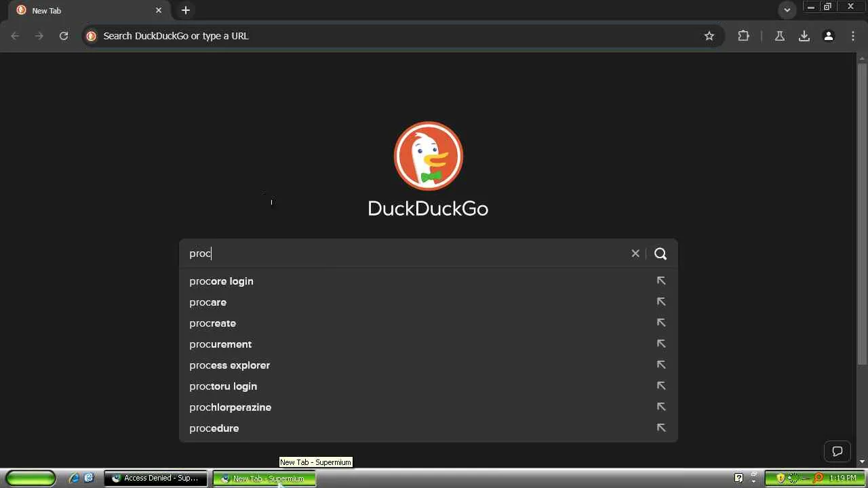The height and width of the screenshot is (488, 868).
Task: Bookmark this tab with the star icon
Action: click(709, 36)
